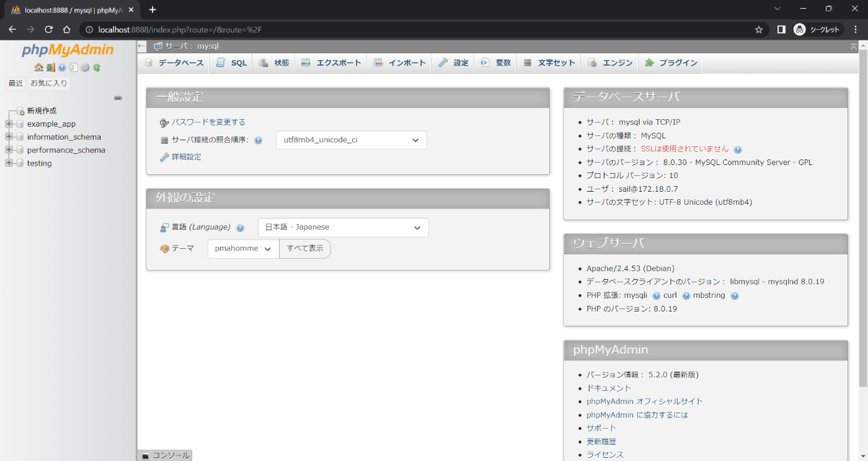Click the example_app database cylinder icon

click(x=20, y=124)
